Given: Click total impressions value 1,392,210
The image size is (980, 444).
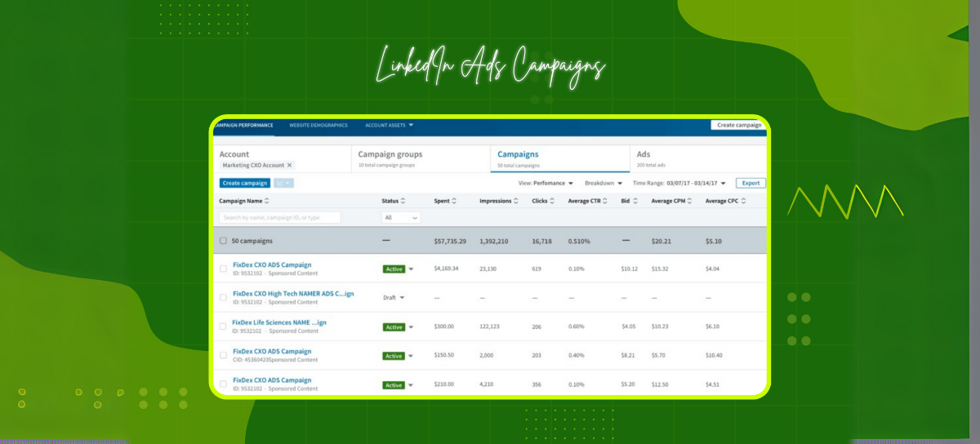Looking at the screenshot, I should 494,242.
